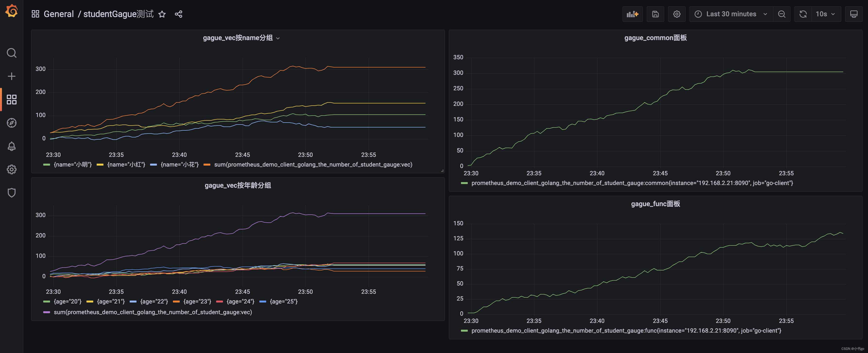The image size is (868, 353).
Task: Open the Search dashboards sidebar icon
Action: (x=11, y=53)
